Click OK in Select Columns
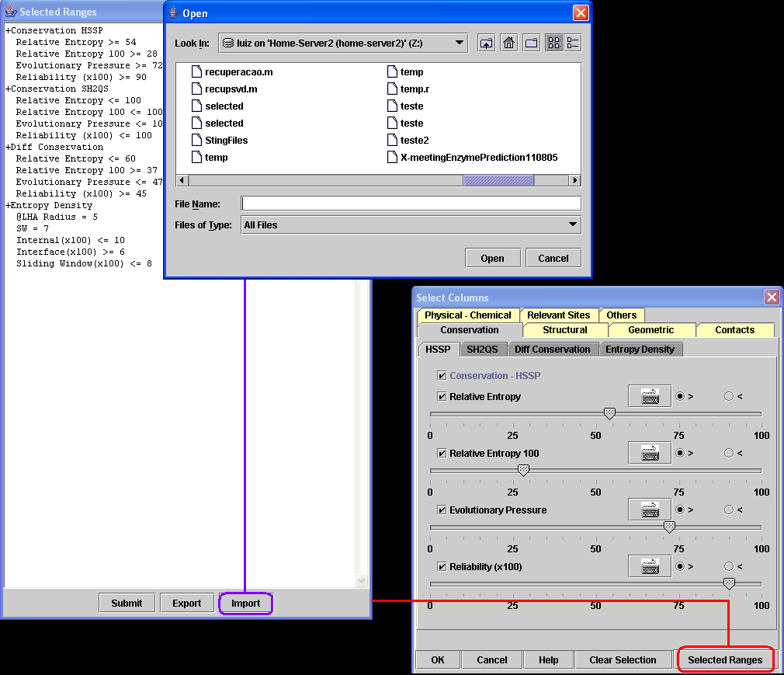784x675 pixels. click(x=438, y=660)
